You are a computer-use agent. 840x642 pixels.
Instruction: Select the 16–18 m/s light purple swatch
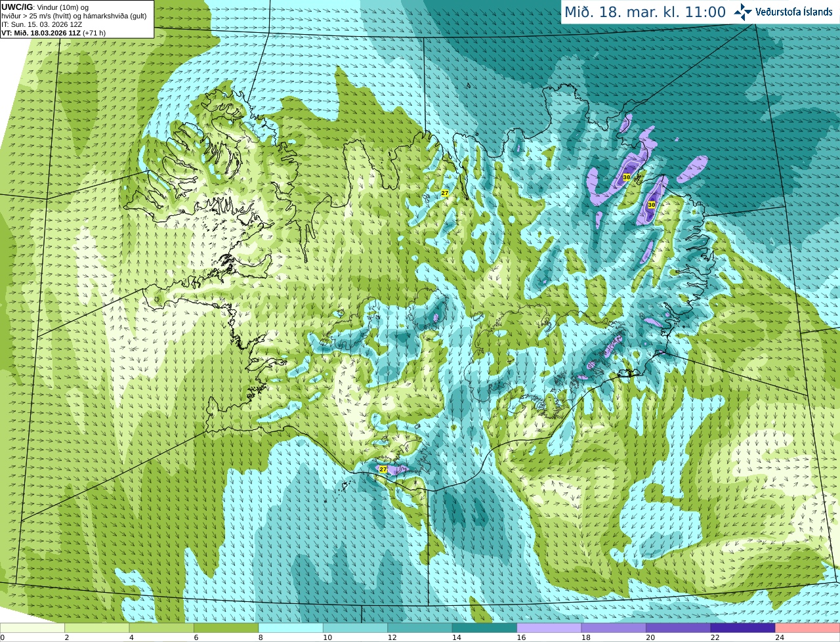(549, 628)
